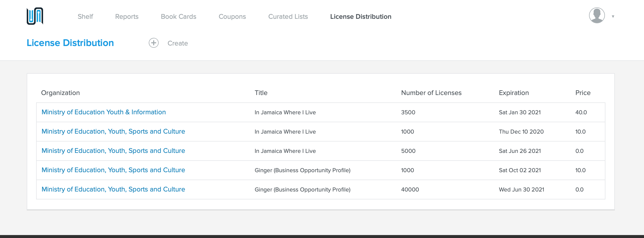644x238 pixels.
Task: Click the Expiration column header
Action: (x=514, y=93)
